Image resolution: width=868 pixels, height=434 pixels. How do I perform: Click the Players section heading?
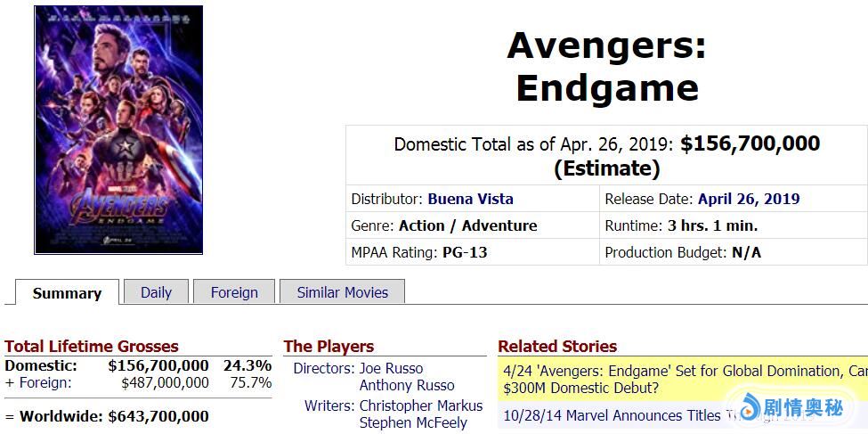tap(329, 347)
